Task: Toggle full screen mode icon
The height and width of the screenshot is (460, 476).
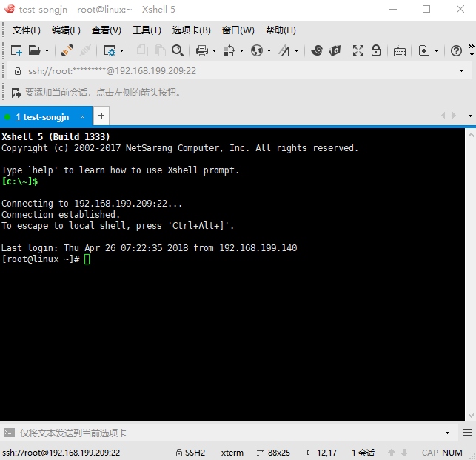Action: coord(358,50)
